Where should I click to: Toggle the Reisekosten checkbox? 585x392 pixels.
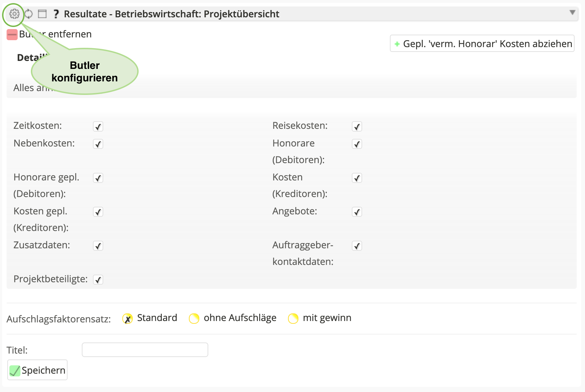pyautogui.click(x=357, y=127)
